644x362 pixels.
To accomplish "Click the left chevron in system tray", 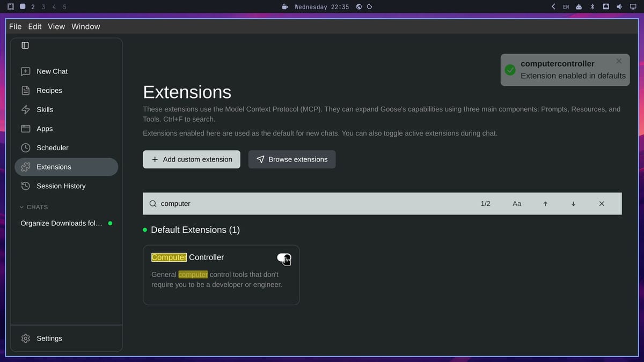I will point(553,7).
